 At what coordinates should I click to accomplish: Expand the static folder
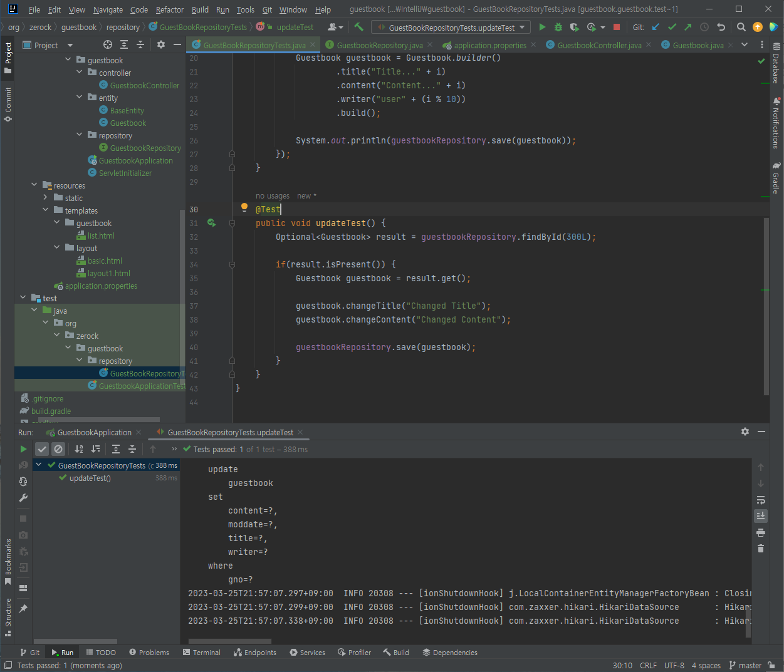46,198
